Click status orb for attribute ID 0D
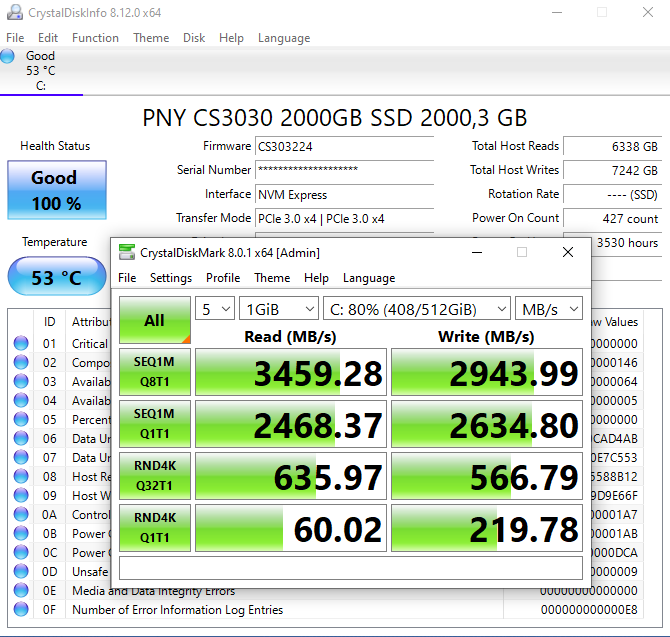This screenshot has width=670, height=637. coord(21,571)
